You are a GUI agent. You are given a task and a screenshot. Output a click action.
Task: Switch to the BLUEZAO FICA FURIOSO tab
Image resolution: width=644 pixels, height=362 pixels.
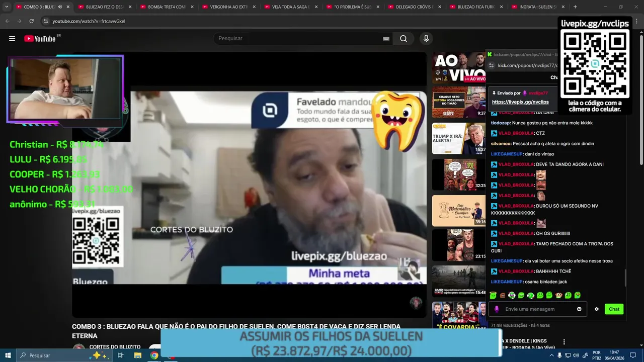point(476,7)
